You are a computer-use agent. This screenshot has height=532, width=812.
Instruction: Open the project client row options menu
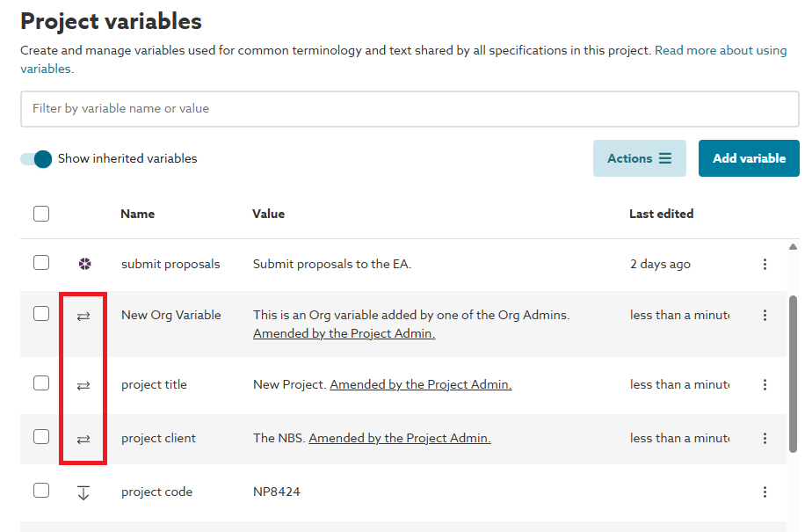click(x=765, y=438)
